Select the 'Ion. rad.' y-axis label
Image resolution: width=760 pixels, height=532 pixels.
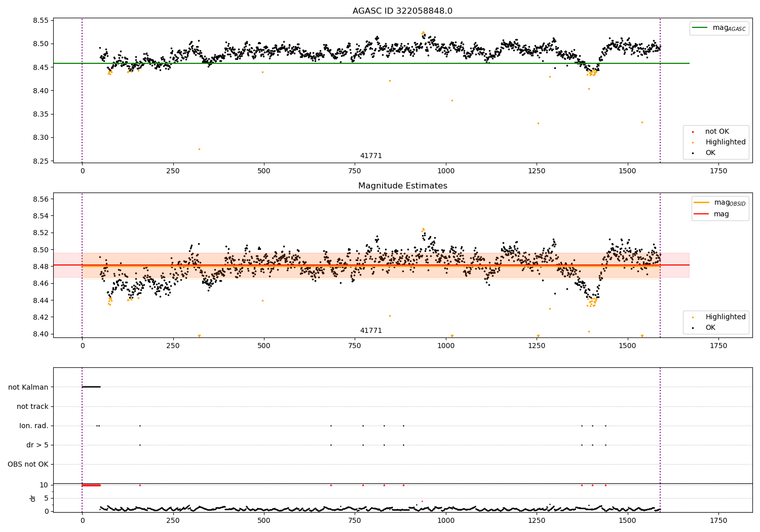click(x=34, y=426)
